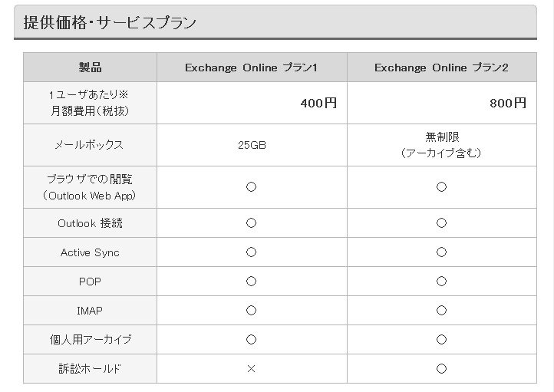Click the 訴訟ホールド row label
The width and height of the screenshot is (554, 392).
[x=90, y=369]
